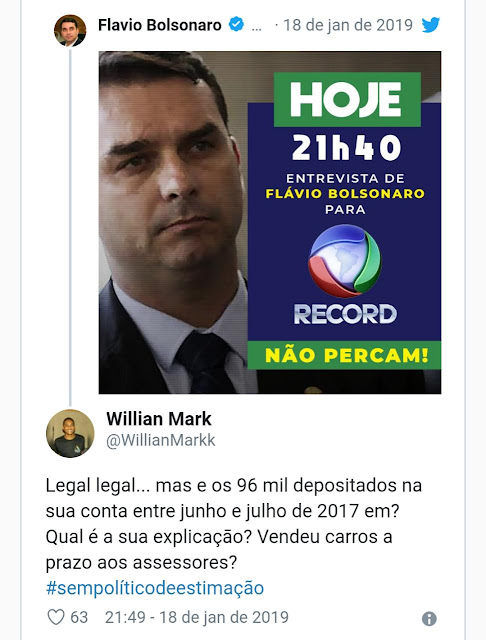Open Flavio Bolsonaro's profile avatar

(x=70, y=31)
